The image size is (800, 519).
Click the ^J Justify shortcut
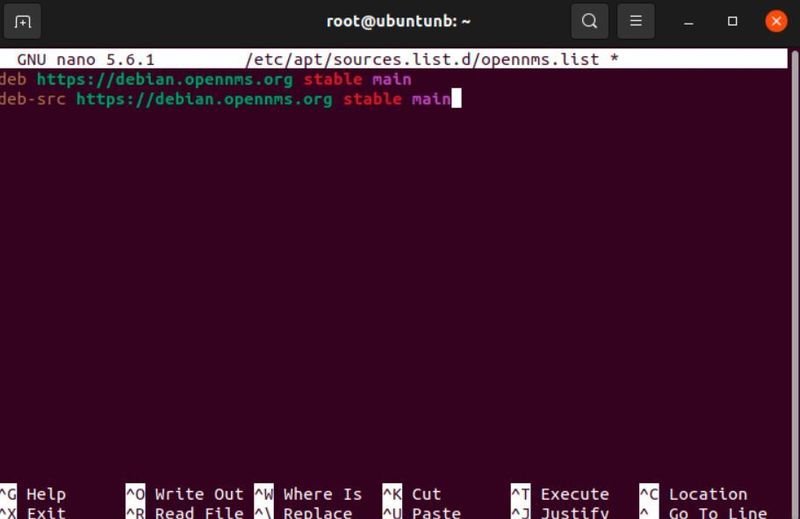(560, 512)
